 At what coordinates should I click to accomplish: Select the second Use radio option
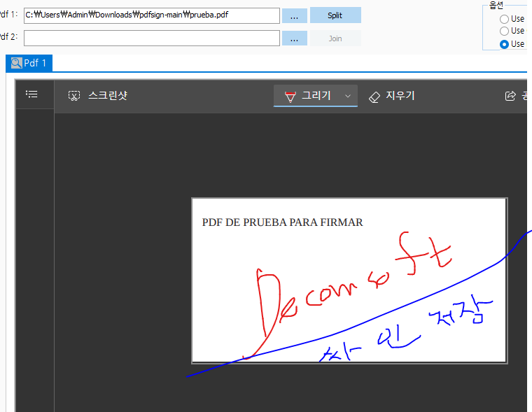[504, 31]
